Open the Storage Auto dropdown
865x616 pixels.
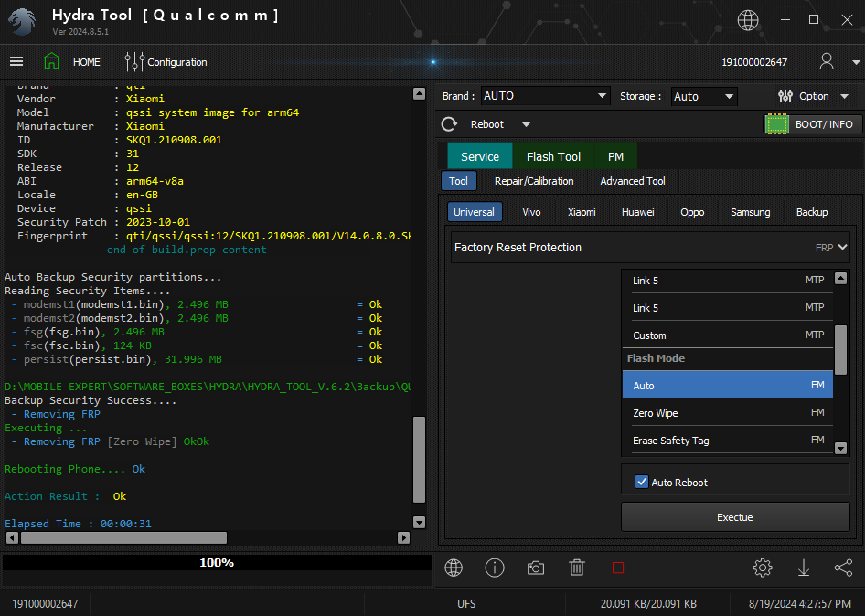(x=703, y=96)
